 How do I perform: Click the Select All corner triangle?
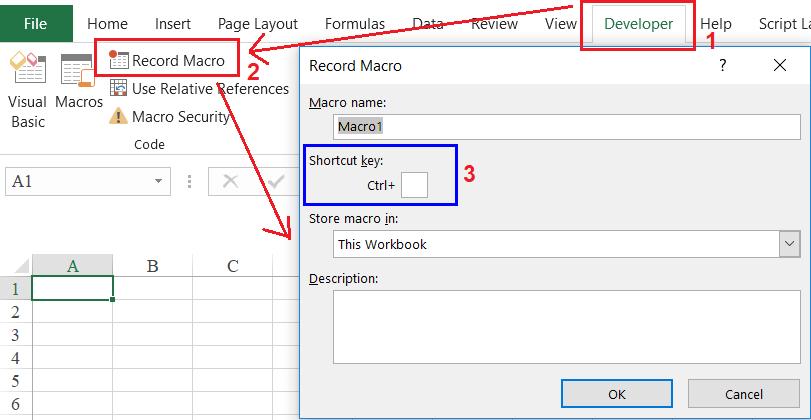coord(21,267)
